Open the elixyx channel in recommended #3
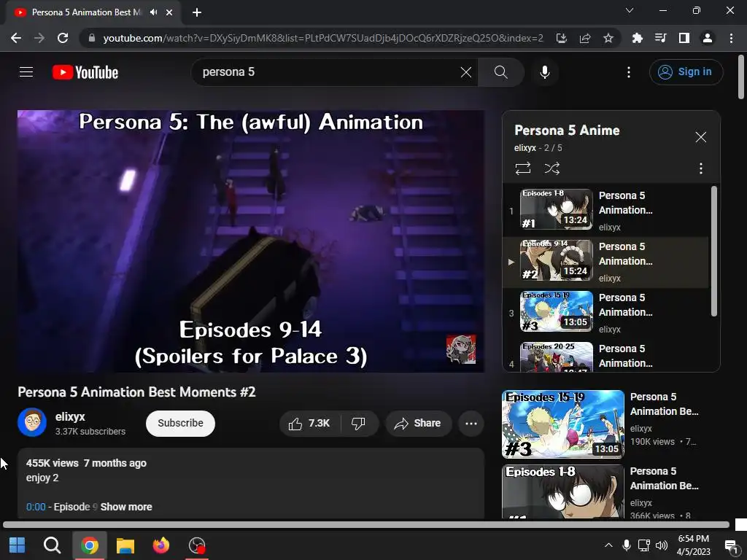Screen dimensions: 747x560 pyautogui.click(x=640, y=429)
